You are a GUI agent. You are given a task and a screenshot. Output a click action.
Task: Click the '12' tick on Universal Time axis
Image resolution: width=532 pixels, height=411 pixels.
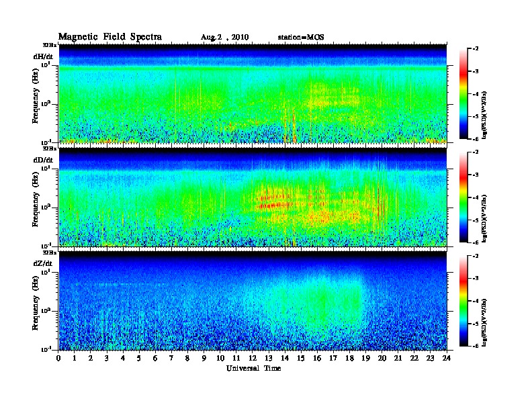pyautogui.click(x=253, y=358)
